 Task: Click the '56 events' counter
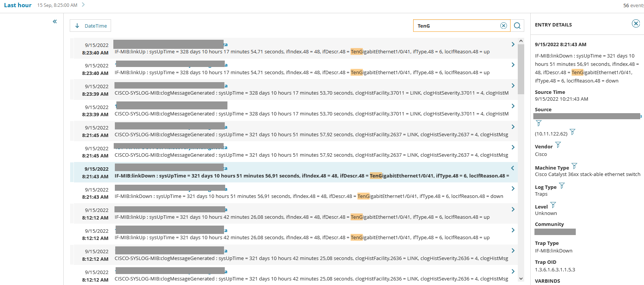coord(633,5)
